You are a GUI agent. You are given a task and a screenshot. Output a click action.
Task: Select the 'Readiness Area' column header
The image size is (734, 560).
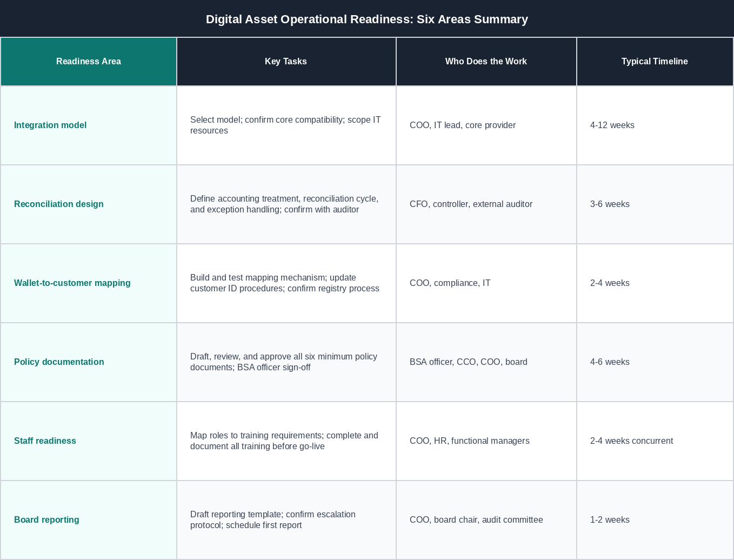(x=89, y=62)
